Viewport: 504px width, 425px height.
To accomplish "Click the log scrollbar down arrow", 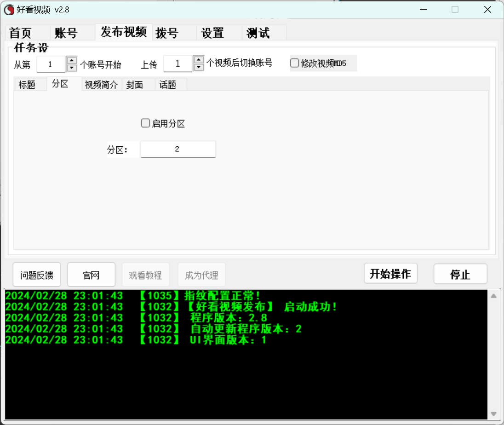I will point(494,414).
